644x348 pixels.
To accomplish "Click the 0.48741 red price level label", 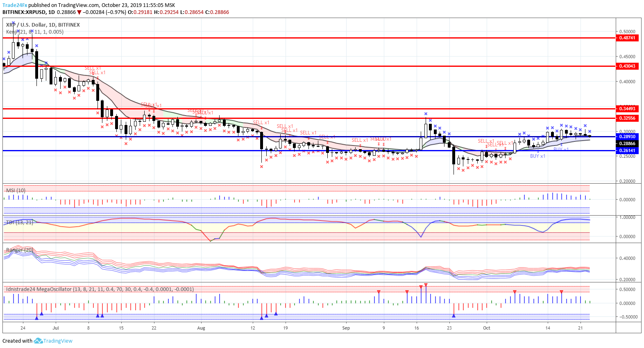I will (627, 38).
